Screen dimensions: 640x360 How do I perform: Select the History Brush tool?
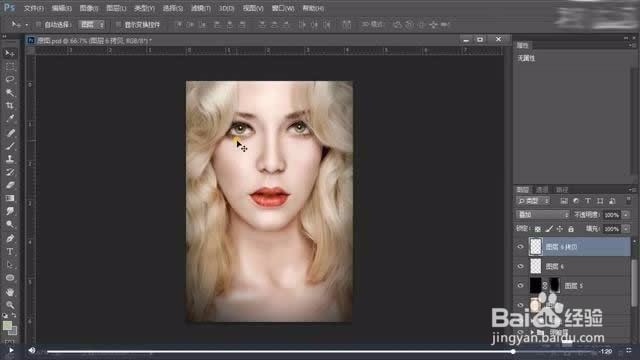tap(10, 172)
